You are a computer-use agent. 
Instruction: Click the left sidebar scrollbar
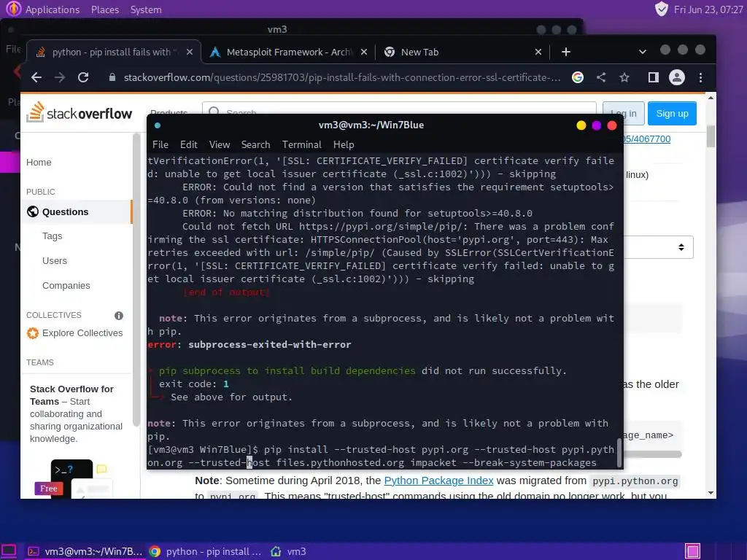pos(136,280)
